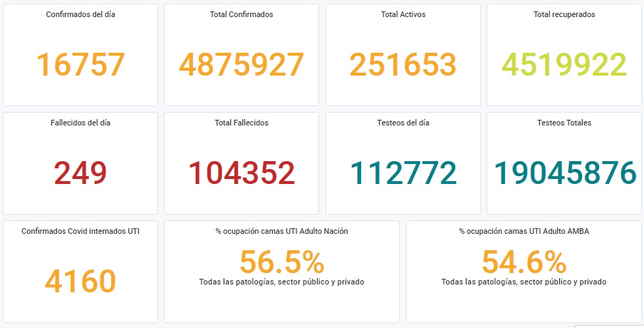Click the 251653 active cases number
The width and height of the screenshot is (644, 328).
point(402,65)
